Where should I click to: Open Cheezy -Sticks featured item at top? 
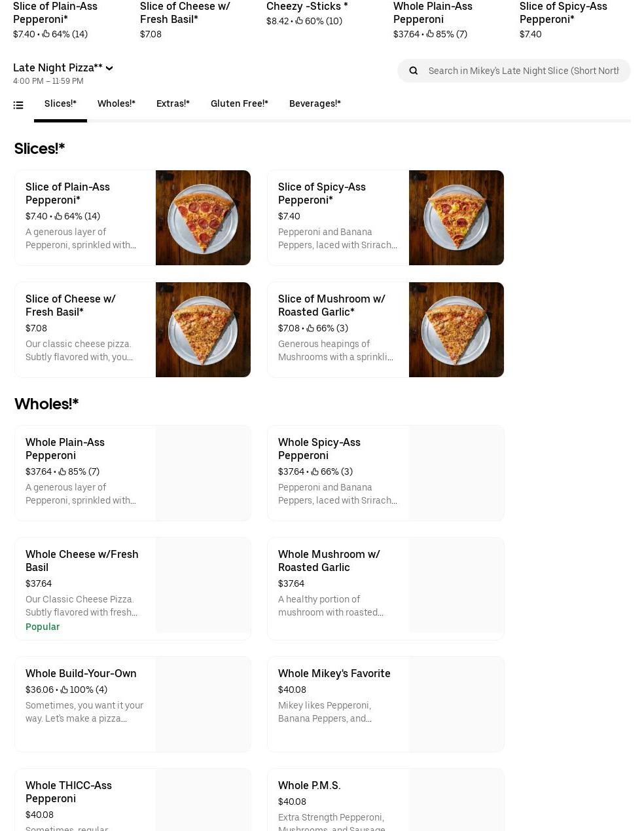pos(307,13)
